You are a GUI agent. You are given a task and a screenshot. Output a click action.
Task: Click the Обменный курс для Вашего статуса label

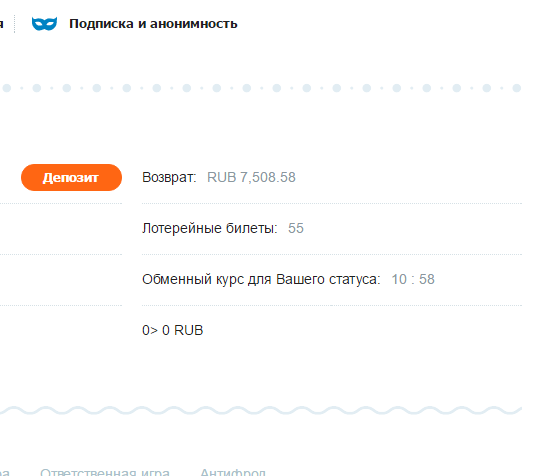(x=261, y=279)
